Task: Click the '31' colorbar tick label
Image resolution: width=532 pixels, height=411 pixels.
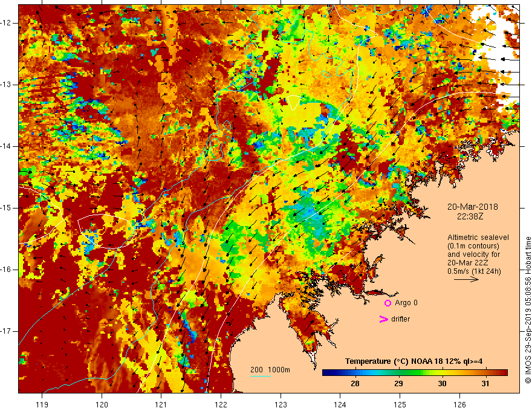Action: (x=485, y=384)
